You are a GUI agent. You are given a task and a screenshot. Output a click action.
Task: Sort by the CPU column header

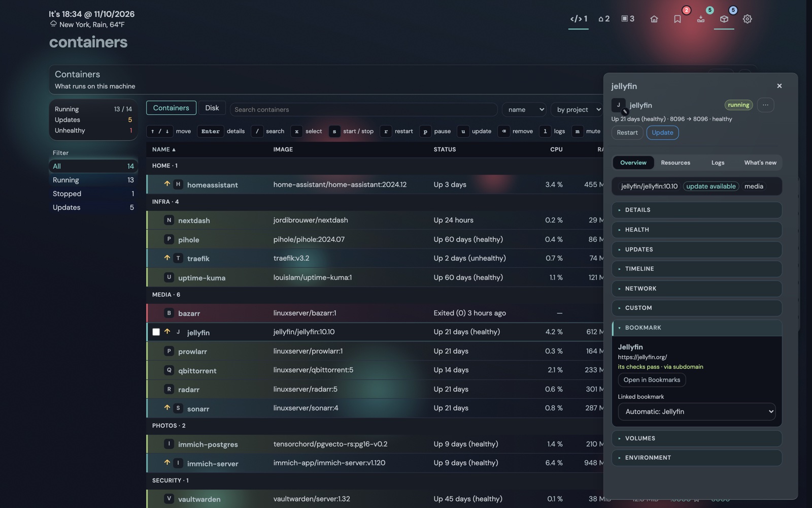(x=556, y=149)
